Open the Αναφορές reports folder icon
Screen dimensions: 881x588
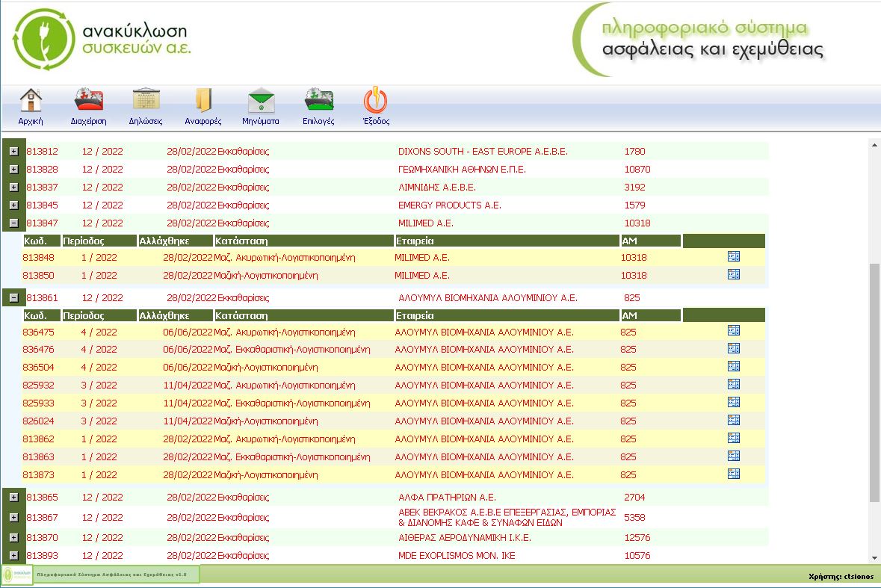(x=203, y=101)
